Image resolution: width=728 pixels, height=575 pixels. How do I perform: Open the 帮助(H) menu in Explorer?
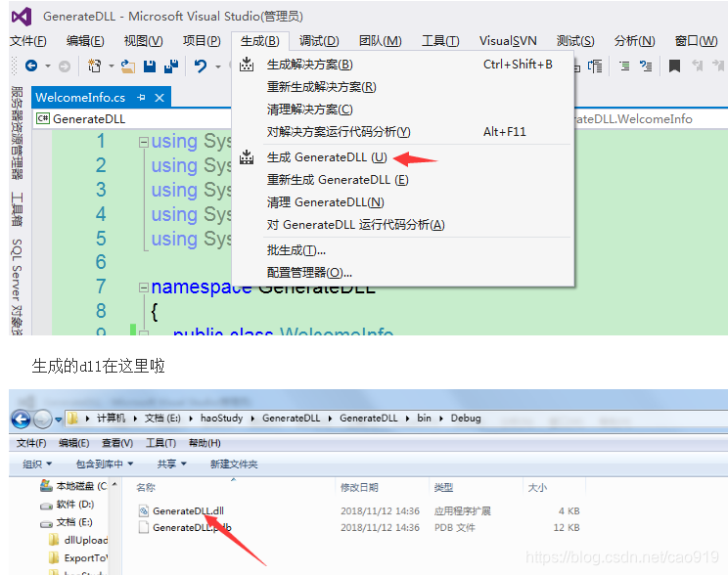(x=205, y=443)
